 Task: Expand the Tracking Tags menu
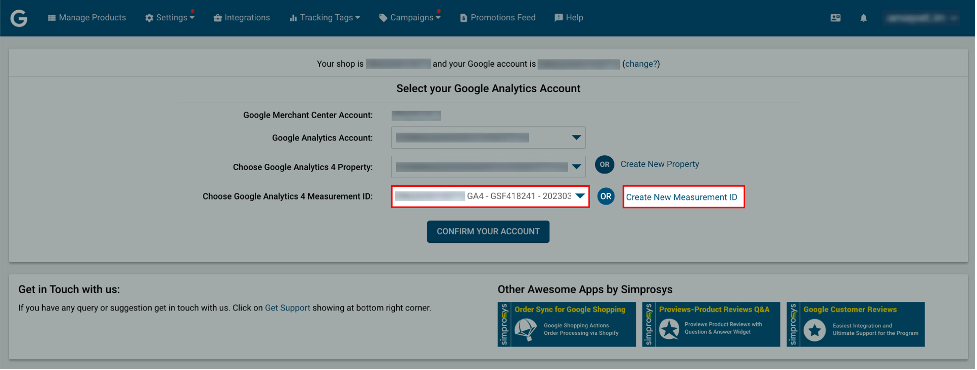click(x=325, y=17)
